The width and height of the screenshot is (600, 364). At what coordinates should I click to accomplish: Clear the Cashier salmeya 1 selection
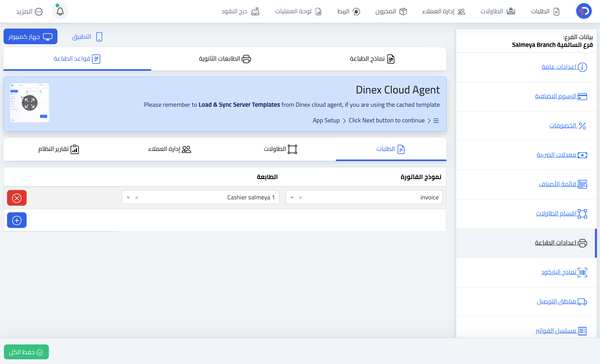(137, 197)
